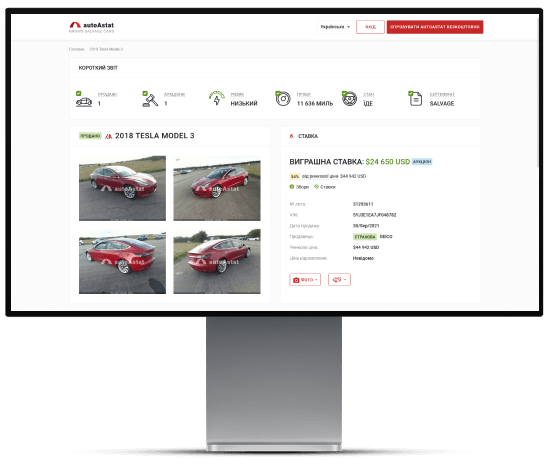Open the top-left Tesla front view photo

click(x=122, y=188)
